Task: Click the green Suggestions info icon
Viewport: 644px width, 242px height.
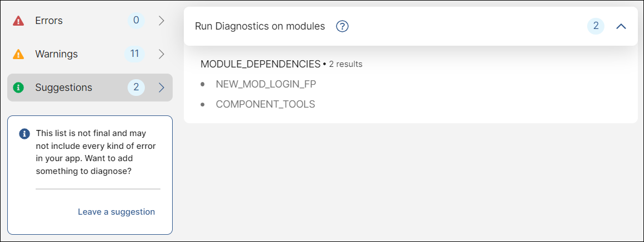Action: pos(18,88)
